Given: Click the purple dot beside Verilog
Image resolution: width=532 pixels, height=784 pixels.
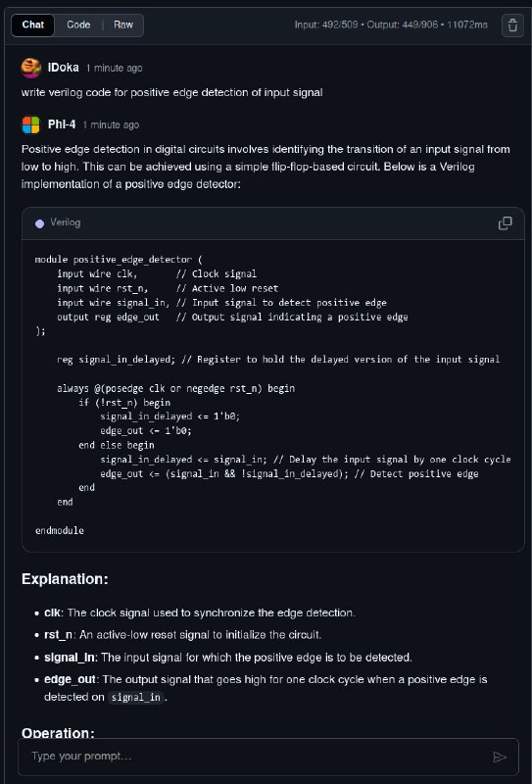Looking at the screenshot, I should point(39,223).
